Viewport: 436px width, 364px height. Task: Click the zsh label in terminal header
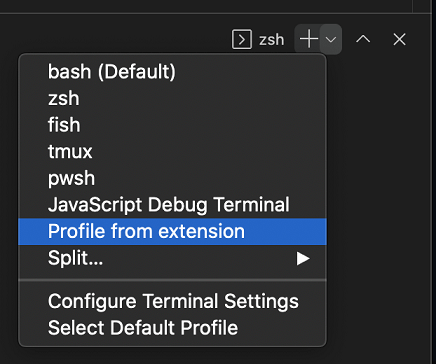(x=272, y=40)
